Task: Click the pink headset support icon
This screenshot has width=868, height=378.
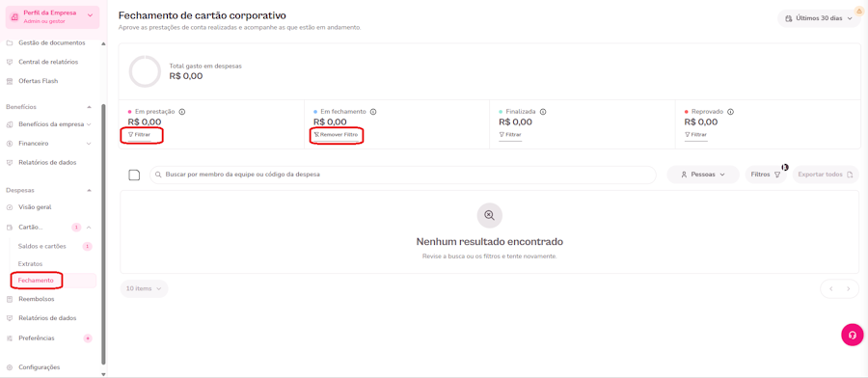Action: coord(852,335)
